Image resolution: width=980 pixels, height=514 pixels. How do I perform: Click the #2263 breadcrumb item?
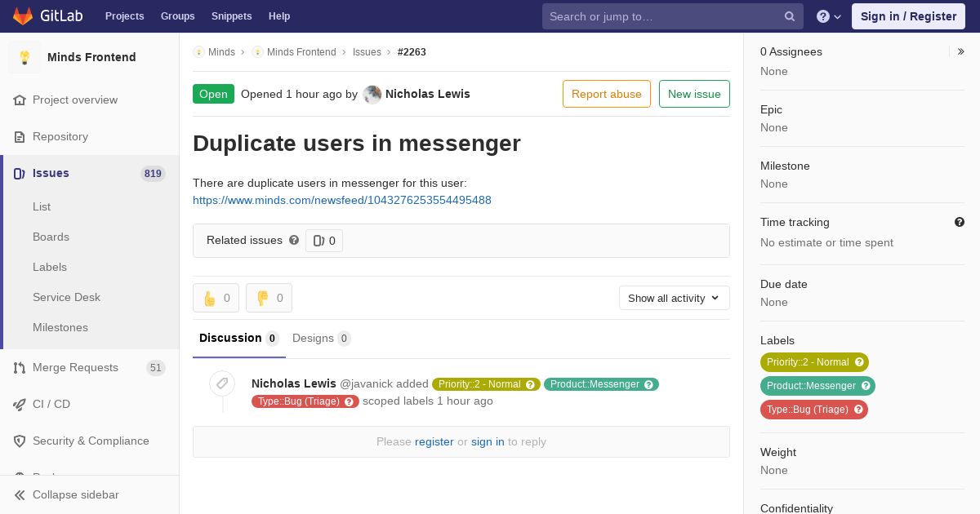tap(412, 52)
